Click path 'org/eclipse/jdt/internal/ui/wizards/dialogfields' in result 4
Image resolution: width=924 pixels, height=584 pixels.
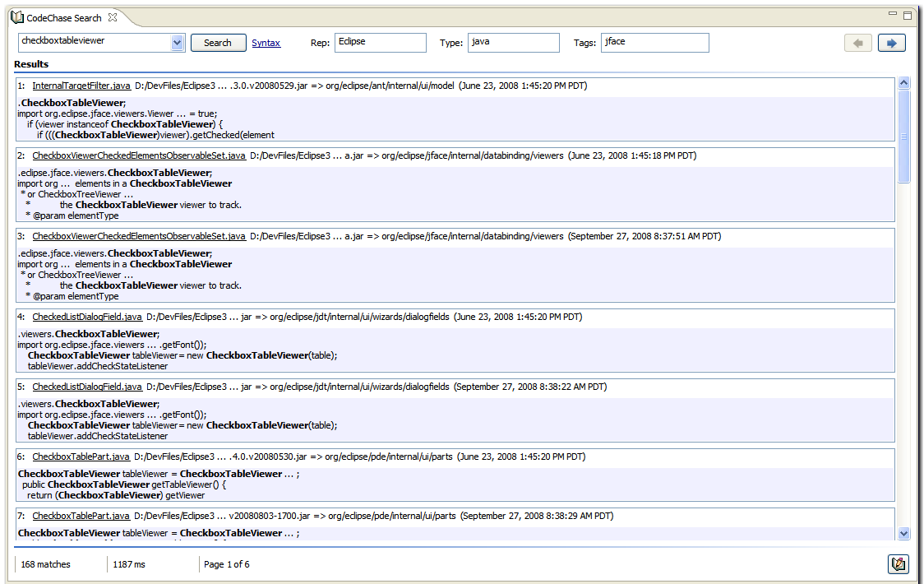point(359,317)
